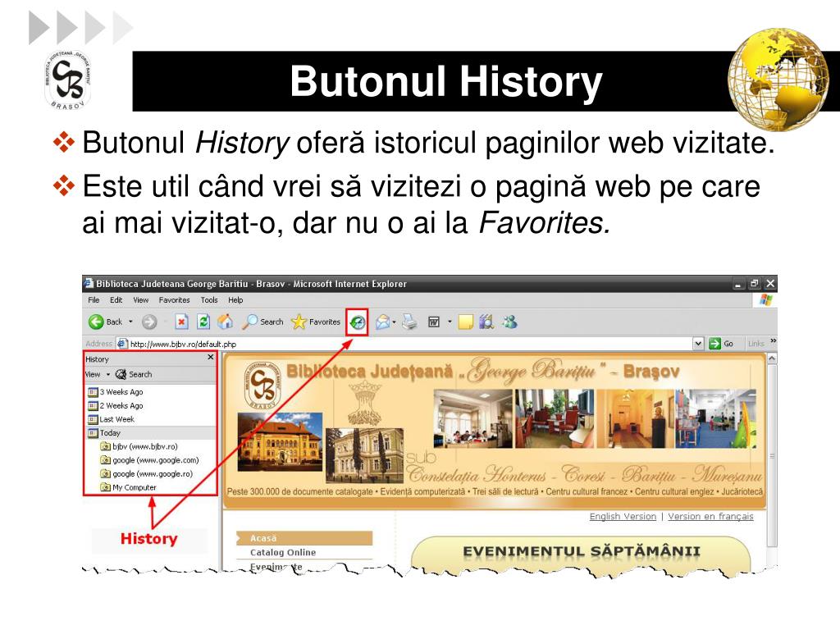The image size is (840, 630).
Task: Go to Home page via house icon
Action: (x=225, y=322)
